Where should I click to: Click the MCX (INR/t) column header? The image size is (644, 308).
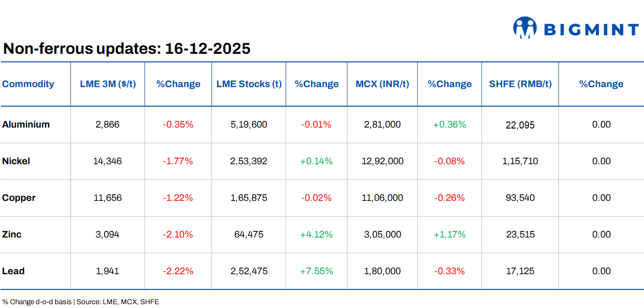point(382,84)
